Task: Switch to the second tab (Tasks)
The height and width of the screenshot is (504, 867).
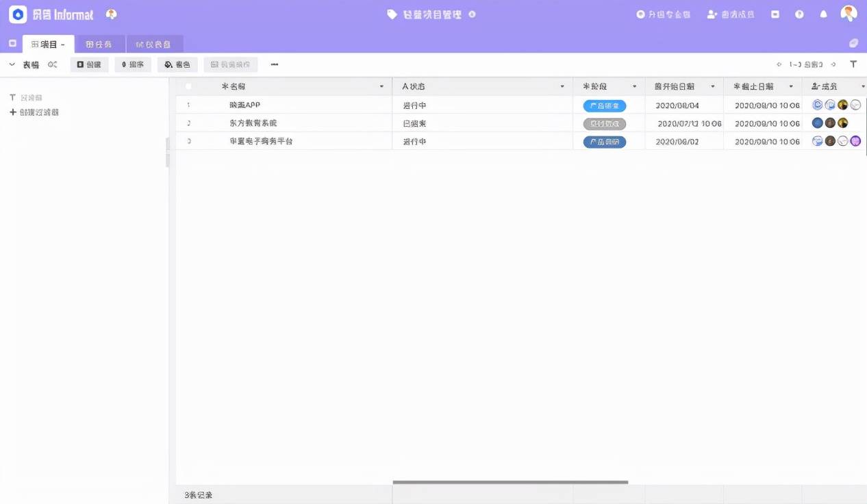Action: pos(100,44)
